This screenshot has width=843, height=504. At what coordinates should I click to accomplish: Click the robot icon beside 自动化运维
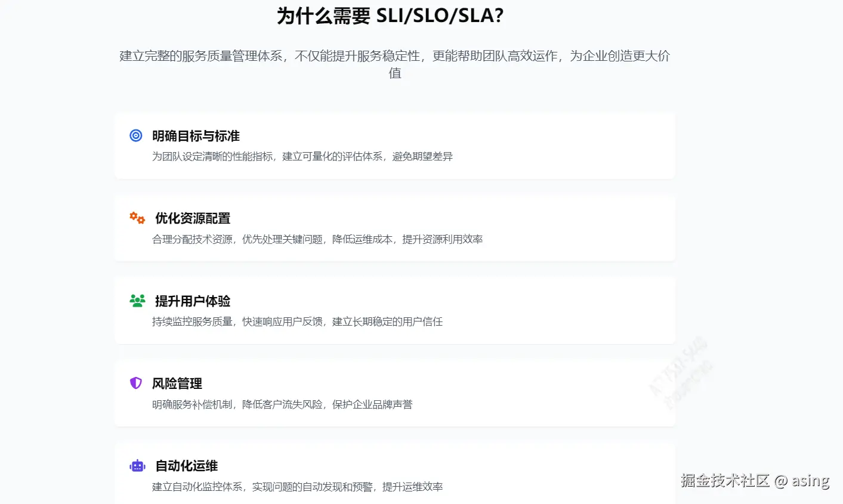click(x=137, y=466)
